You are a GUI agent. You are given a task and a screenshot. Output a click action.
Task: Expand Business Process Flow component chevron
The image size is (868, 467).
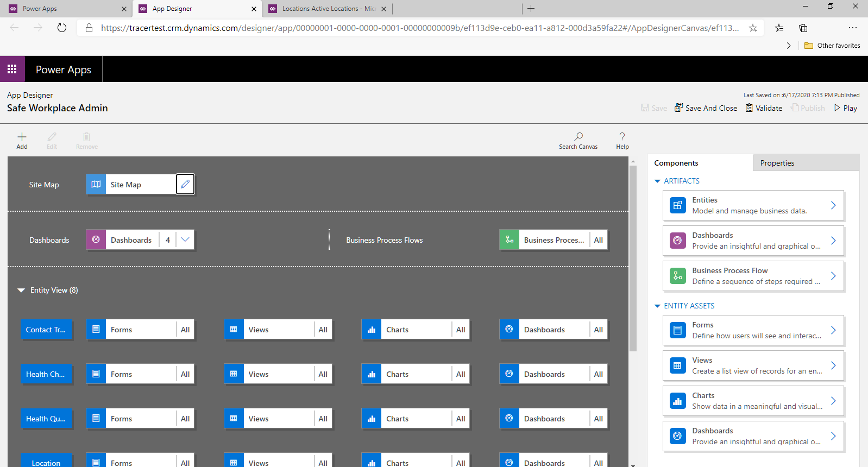pos(833,276)
